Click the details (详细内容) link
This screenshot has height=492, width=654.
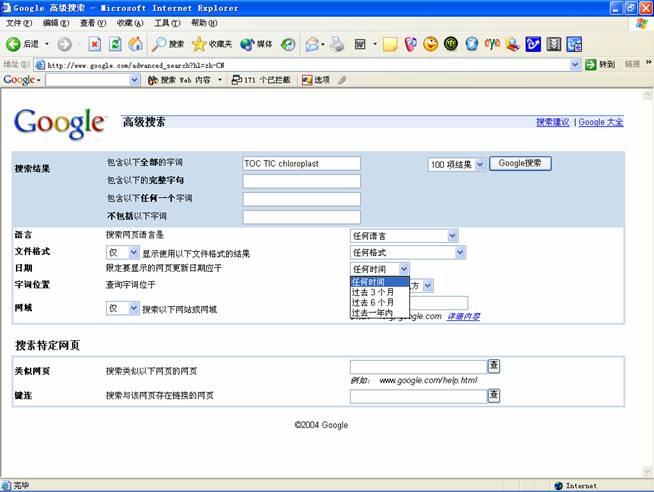(463, 316)
